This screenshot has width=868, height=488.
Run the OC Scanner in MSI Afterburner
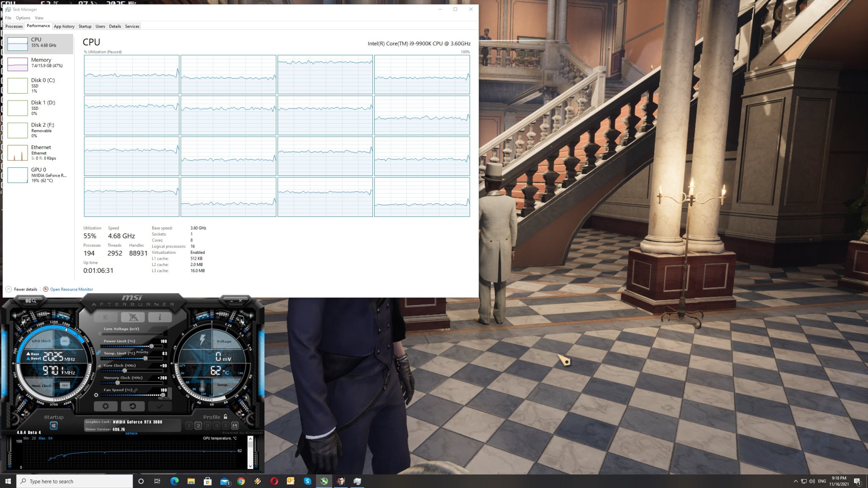(x=32, y=300)
